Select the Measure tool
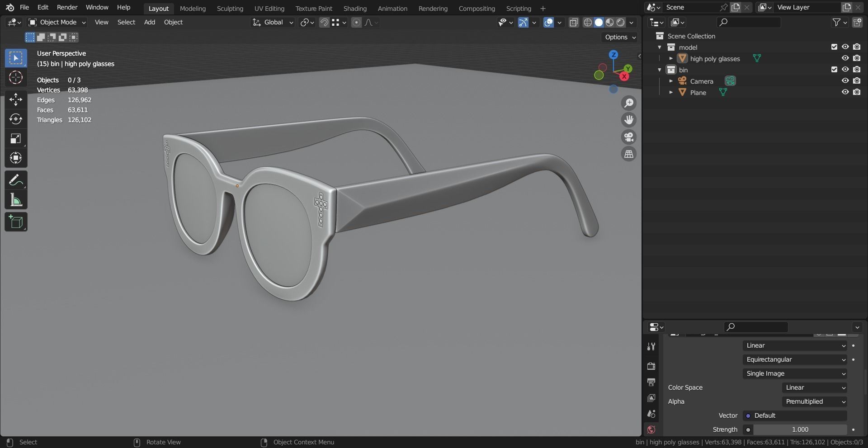This screenshot has width=868, height=448. pyautogui.click(x=16, y=200)
